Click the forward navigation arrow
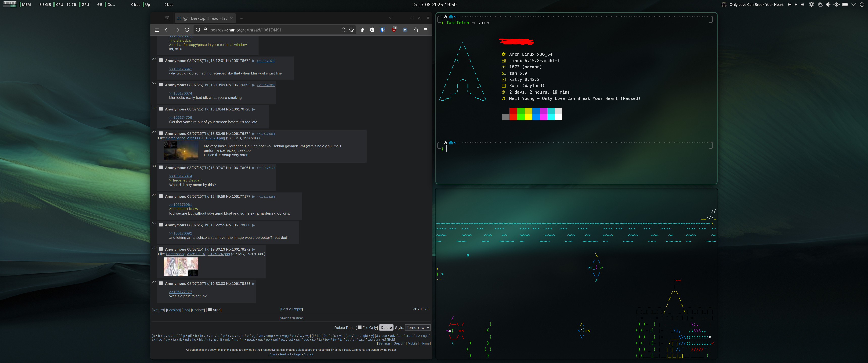Viewport: 868px width, 363px height. [x=177, y=30]
